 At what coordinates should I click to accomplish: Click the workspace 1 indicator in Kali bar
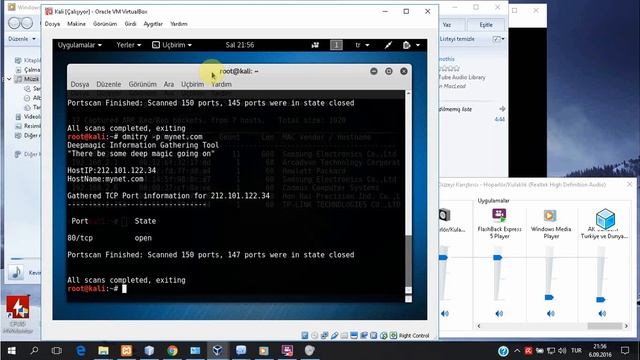336,45
